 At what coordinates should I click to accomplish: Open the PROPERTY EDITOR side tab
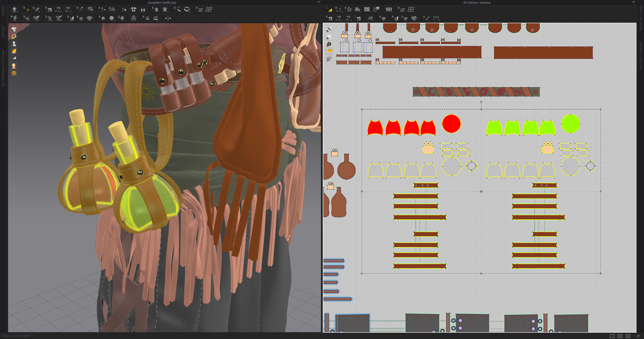tap(640, 55)
